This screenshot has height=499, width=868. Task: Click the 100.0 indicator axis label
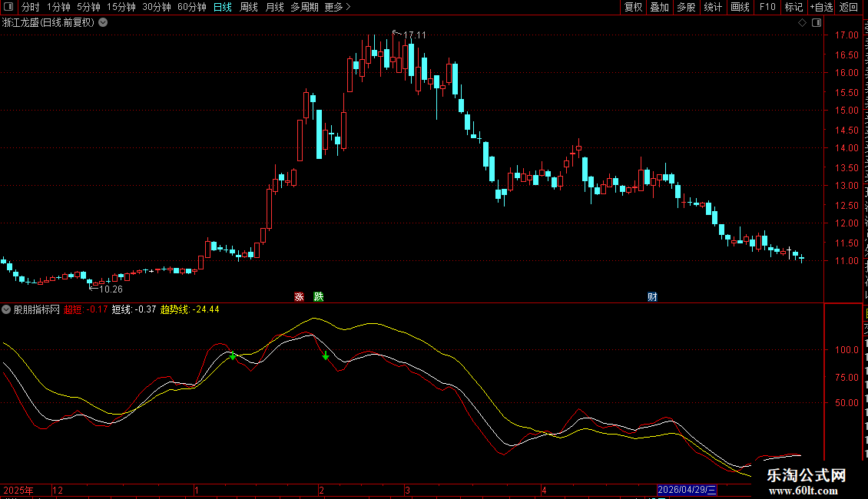pos(846,349)
